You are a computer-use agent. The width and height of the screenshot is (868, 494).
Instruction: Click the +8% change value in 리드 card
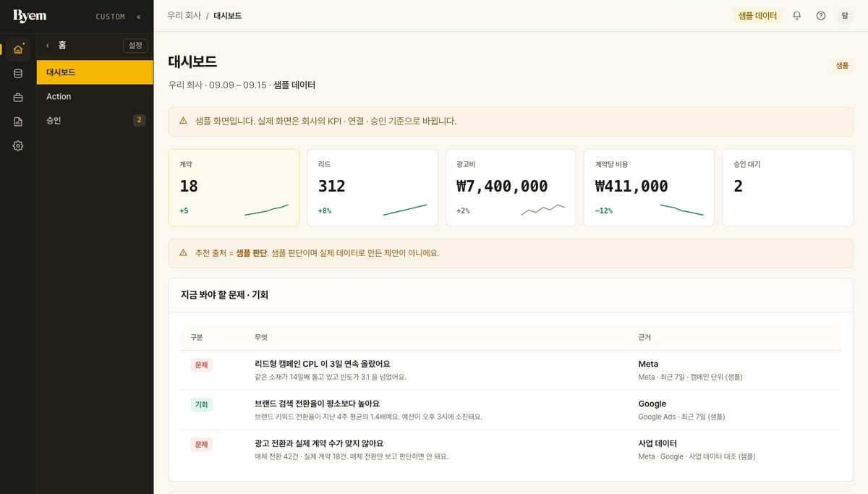click(x=325, y=210)
